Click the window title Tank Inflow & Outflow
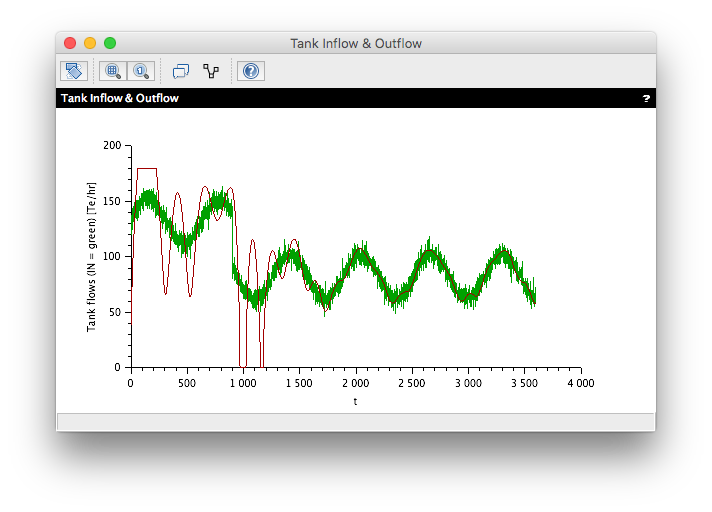Viewport: 712px width, 512px height. click(356, 44)
